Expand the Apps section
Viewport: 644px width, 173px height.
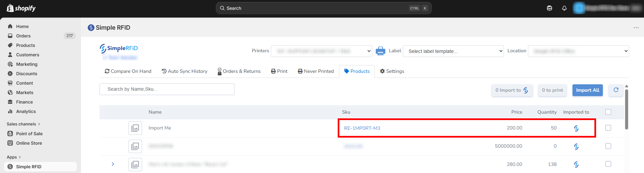pos(14,157)
